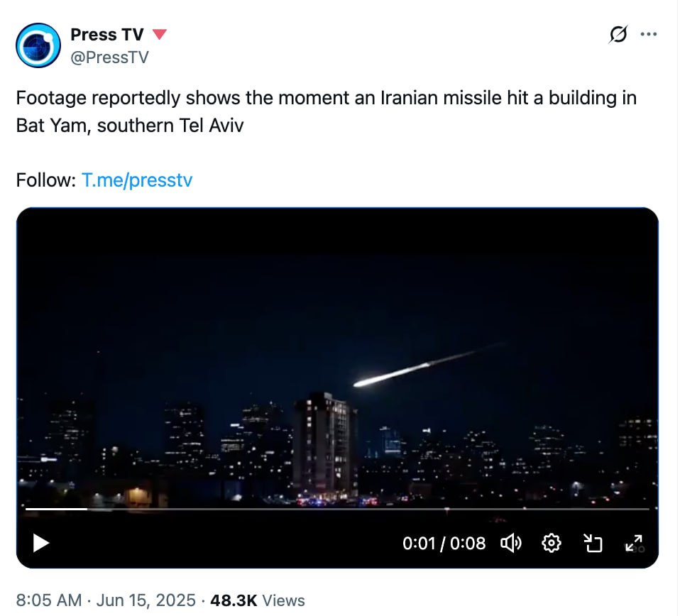Click the Grok explain-post icon
The image size is (680, 616).
coord(618,35)
